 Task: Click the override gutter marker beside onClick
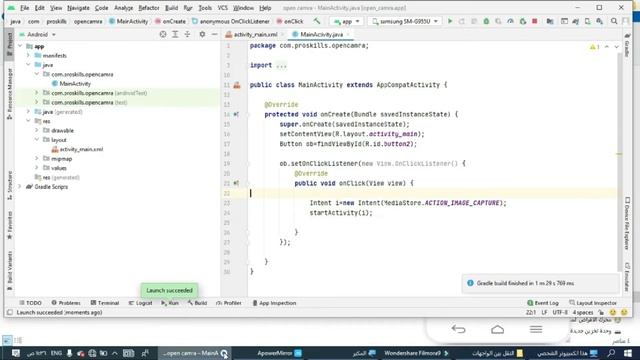pos(236,183)
